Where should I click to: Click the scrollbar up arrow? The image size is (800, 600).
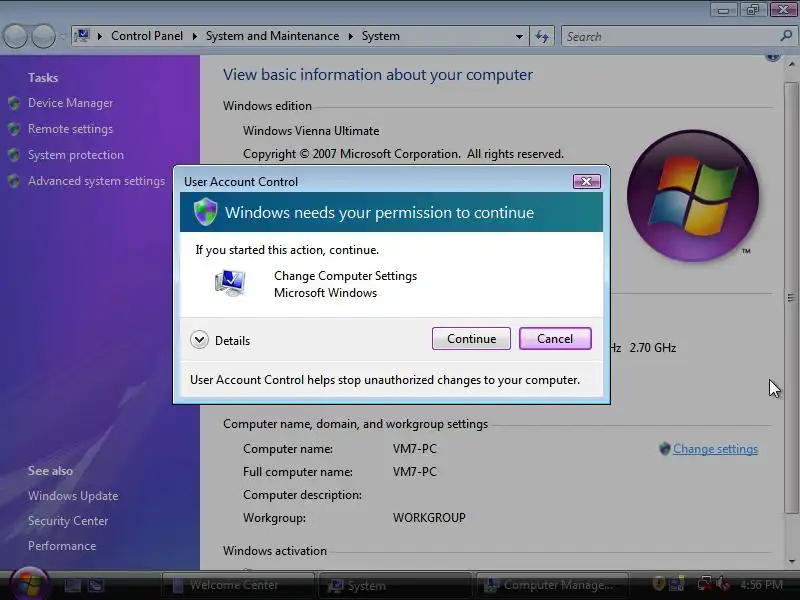(791, 65)
